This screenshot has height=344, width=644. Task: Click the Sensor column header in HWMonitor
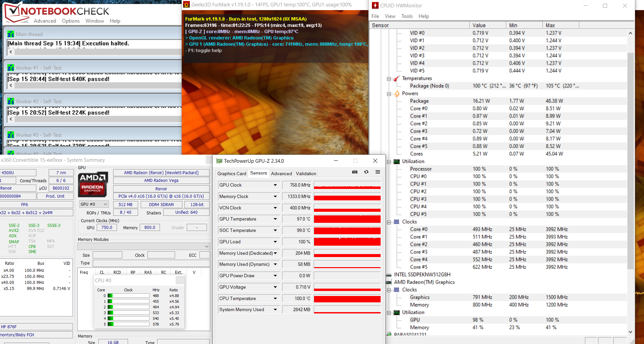(419, 25)
